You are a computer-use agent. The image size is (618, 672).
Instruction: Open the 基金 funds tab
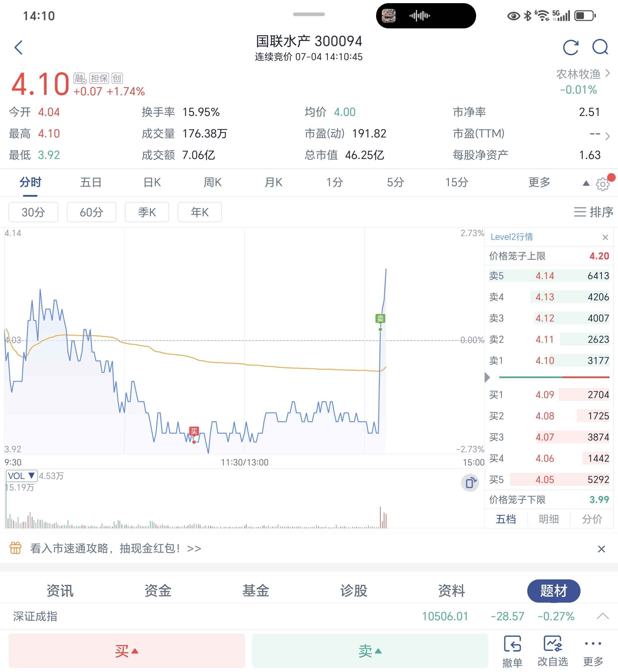[256, 590]
